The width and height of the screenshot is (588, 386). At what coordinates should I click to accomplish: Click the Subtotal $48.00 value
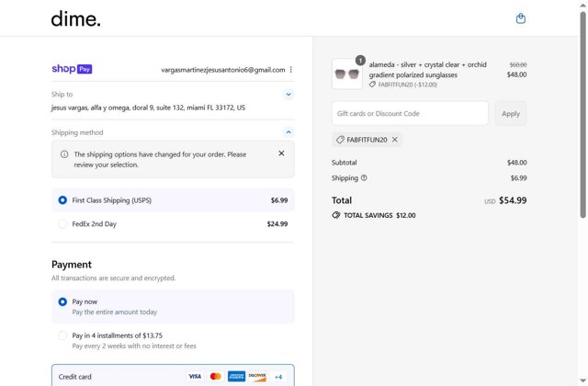[x=516, y=163]
